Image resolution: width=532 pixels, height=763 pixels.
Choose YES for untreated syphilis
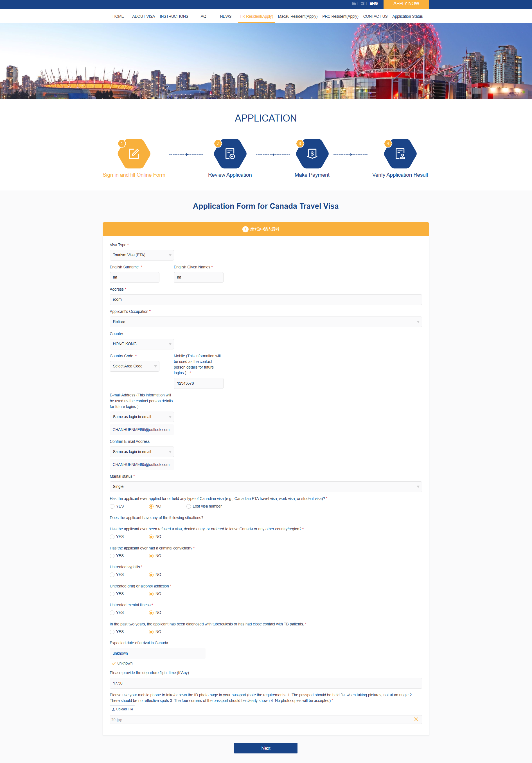tap(112, 575)
